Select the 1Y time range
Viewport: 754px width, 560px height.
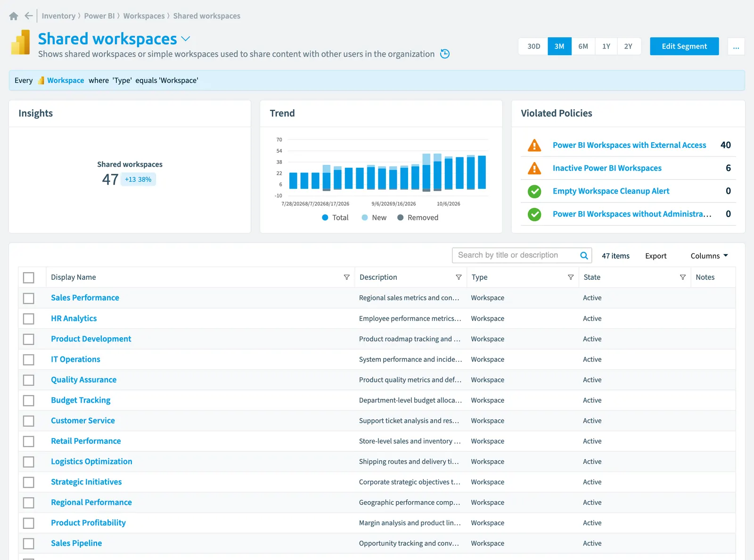[606, 47]
